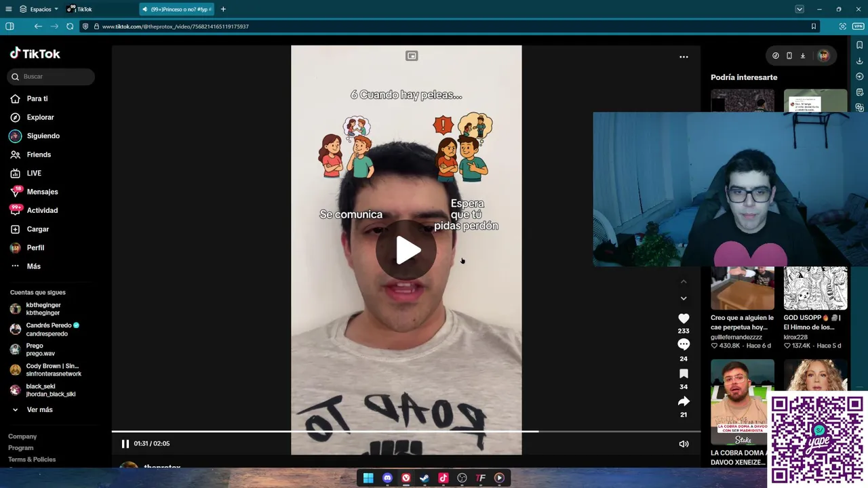Screen dimensions: 868x488
Task: Open the TikTok coins icon in top pill
Action: click(776, 56)
